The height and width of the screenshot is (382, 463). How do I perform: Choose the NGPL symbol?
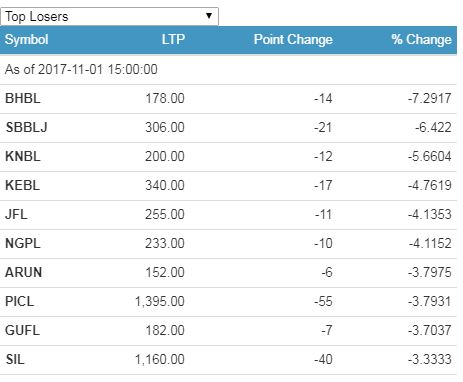(x=23, y=243)
